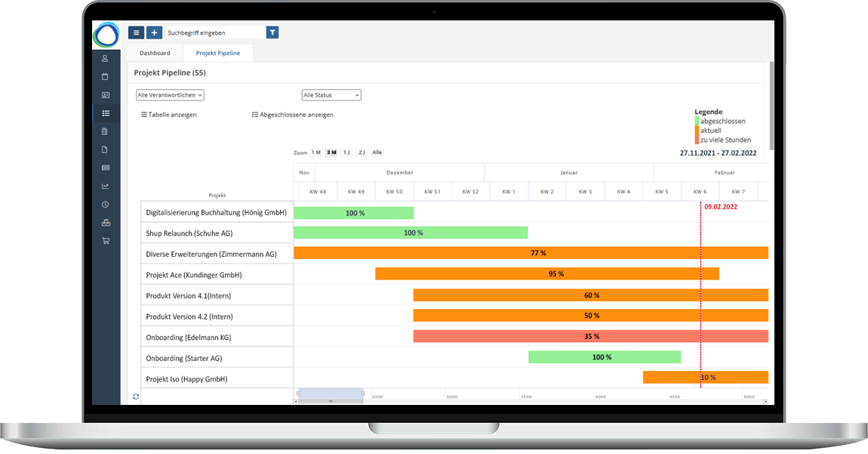Click the Januar month header
The height and width of the screenshot is (454, 868).
click(x=569, y=172)
